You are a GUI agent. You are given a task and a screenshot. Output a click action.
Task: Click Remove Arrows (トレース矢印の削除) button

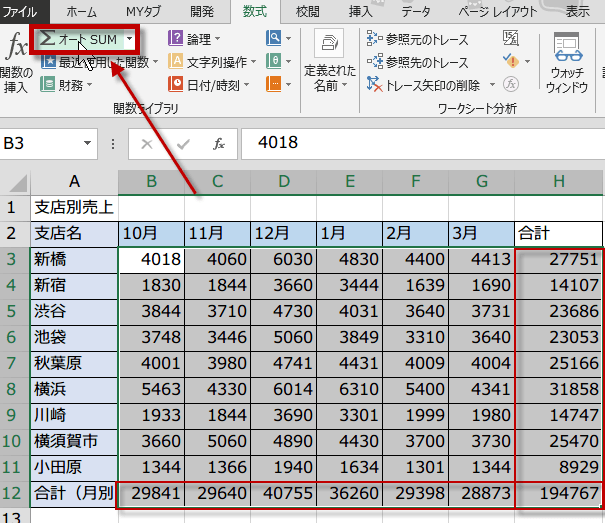pyautogui.click(x=430, y=85)
